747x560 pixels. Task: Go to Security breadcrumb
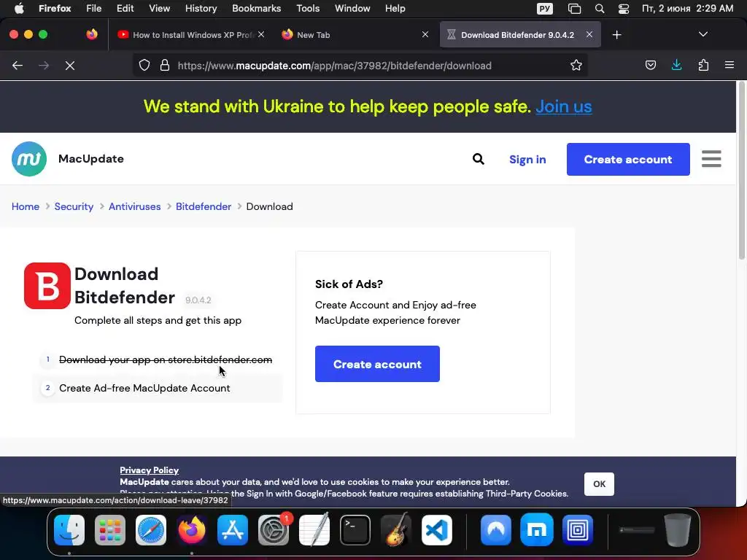(x=74, y=206)
